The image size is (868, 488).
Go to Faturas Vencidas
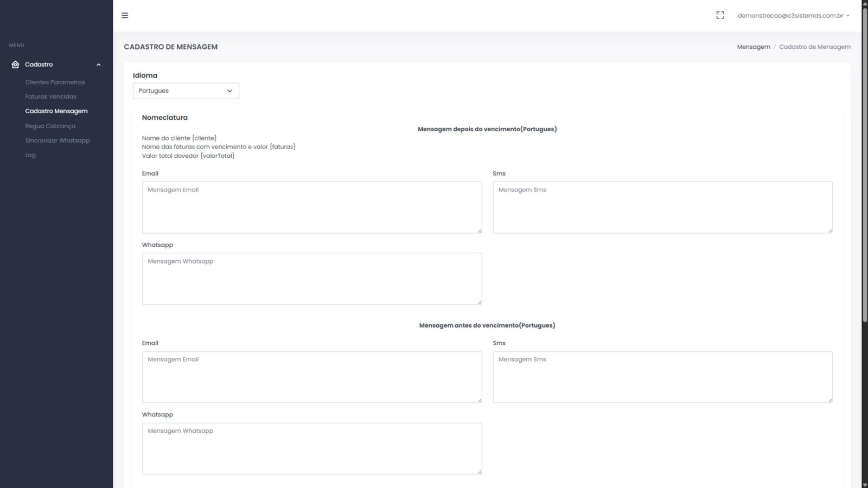tap(50, 97)
